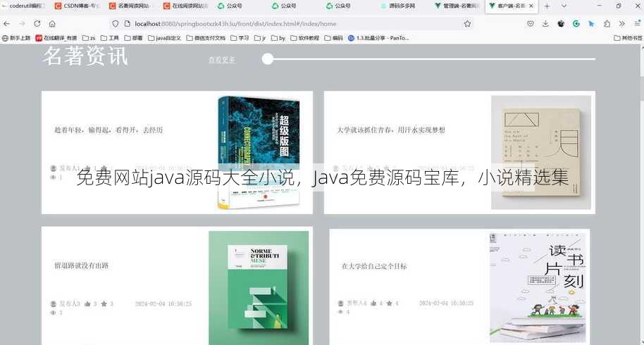Image resolution: width=644 pixels, height=345 pixels.
Task: Expand the list all tabs chevron
Action: click(x=564, y=6)
